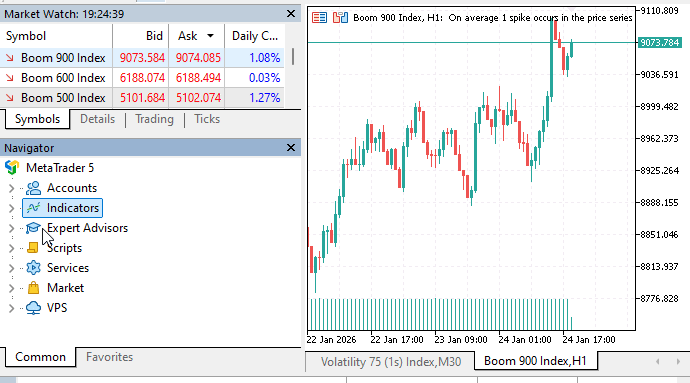Click the 0.03% daily change value
Screen dimensions: 690x383
[264, 78]
